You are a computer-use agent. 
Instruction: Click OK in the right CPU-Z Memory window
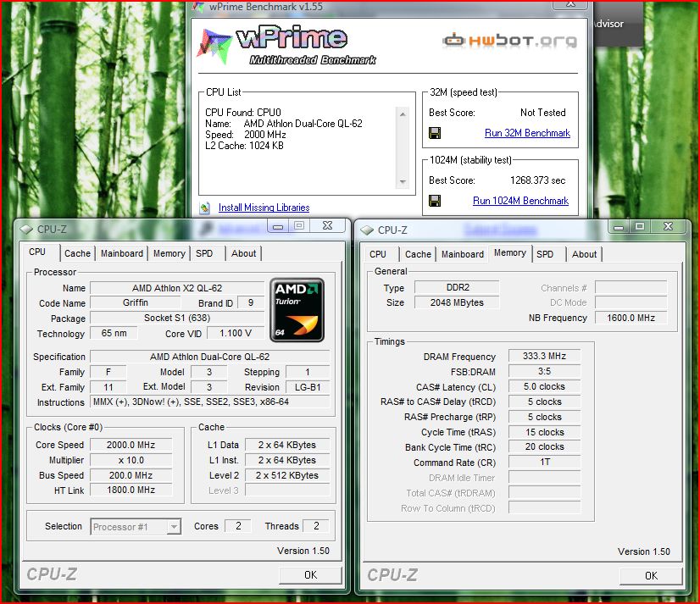tap(651, 576)
